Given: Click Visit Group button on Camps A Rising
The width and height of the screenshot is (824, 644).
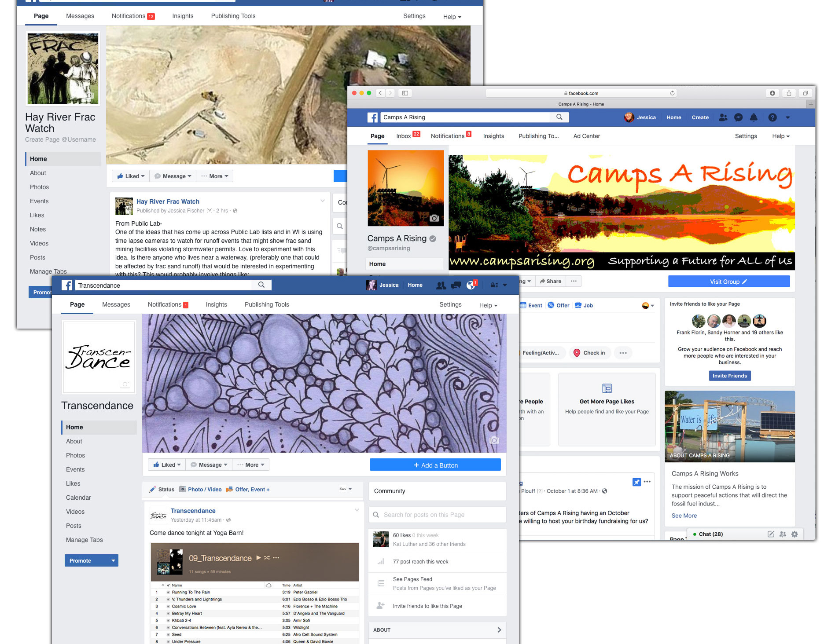Looking at the screenshot, I should 728,282.
